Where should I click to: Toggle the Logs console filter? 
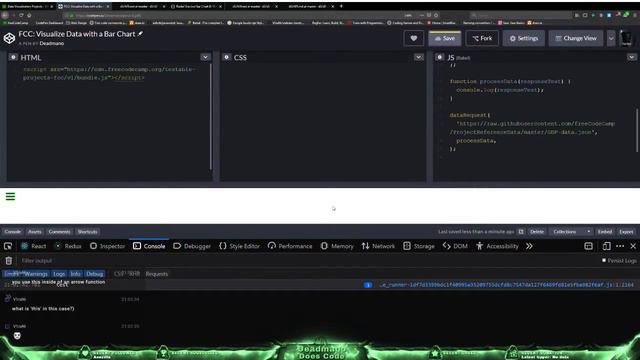coord(59,274)
